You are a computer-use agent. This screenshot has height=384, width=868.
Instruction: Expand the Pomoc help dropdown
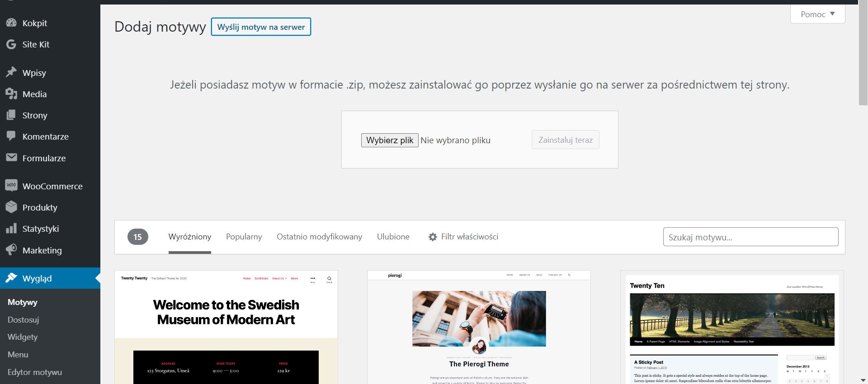tap(817, 14)
